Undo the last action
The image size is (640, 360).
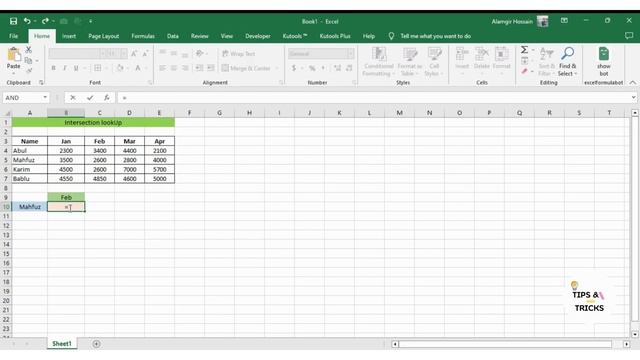(27, 21)
